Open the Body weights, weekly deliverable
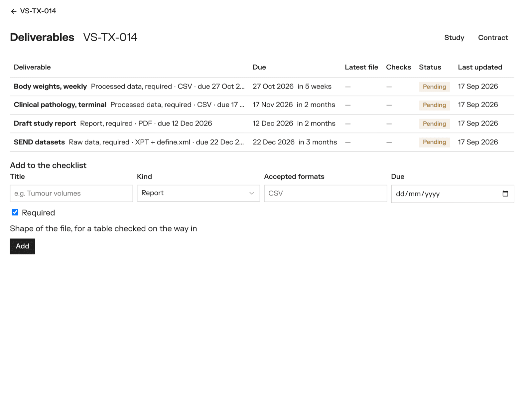 click(x=50, y=87)
